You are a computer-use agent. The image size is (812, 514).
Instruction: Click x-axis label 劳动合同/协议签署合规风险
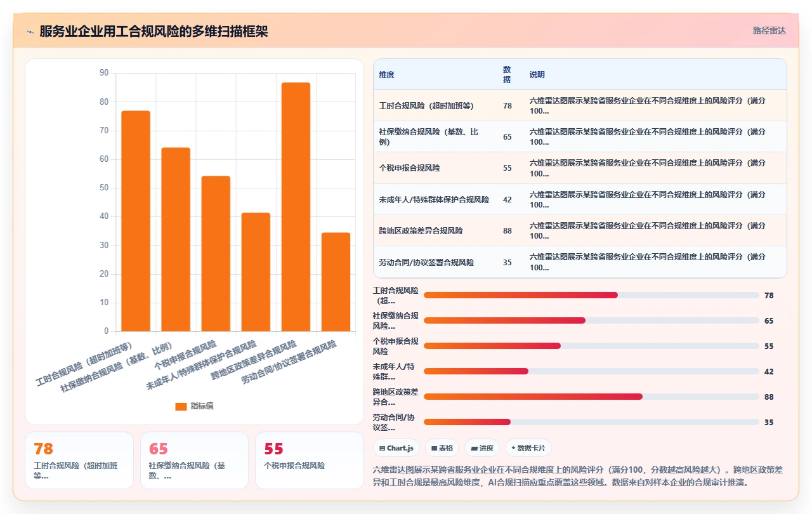pyautogui.click(x=289, y=362)
